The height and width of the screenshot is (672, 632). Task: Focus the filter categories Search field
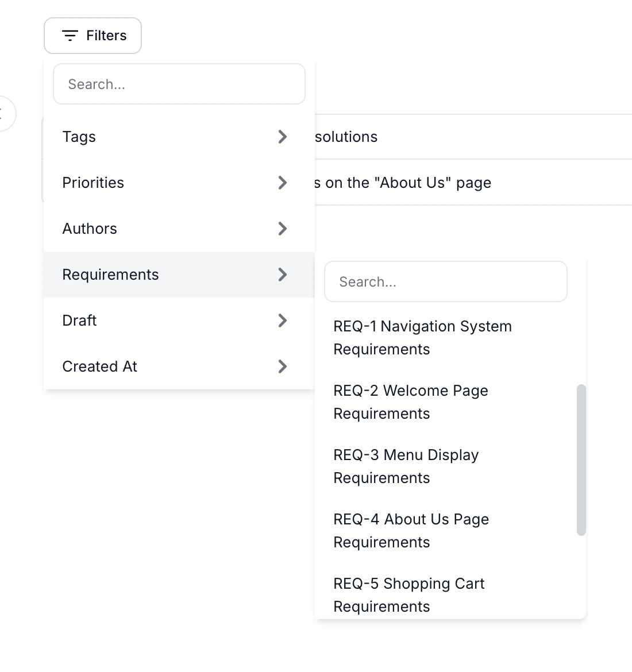(x=179, y=84)
